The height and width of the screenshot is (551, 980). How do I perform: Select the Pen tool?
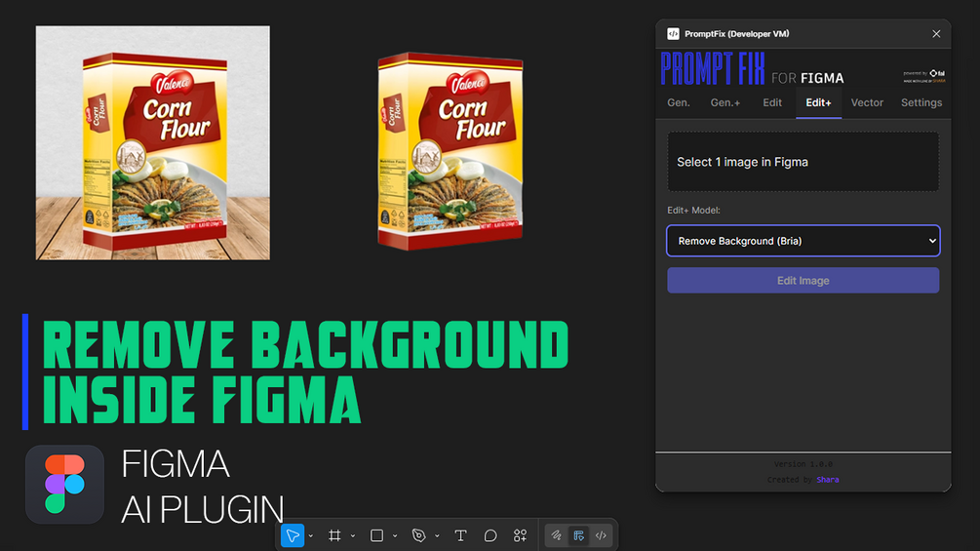tap(418, 535)
